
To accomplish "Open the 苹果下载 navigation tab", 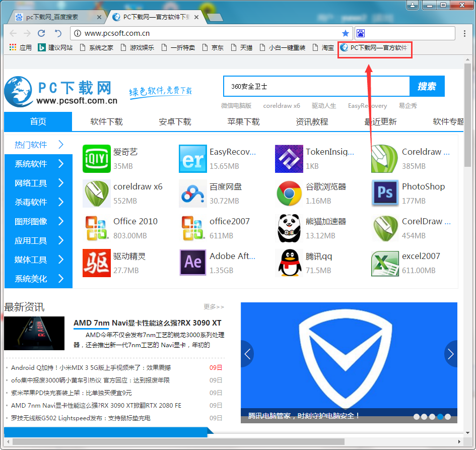I will pyautogui.click(x=243, y=121).
